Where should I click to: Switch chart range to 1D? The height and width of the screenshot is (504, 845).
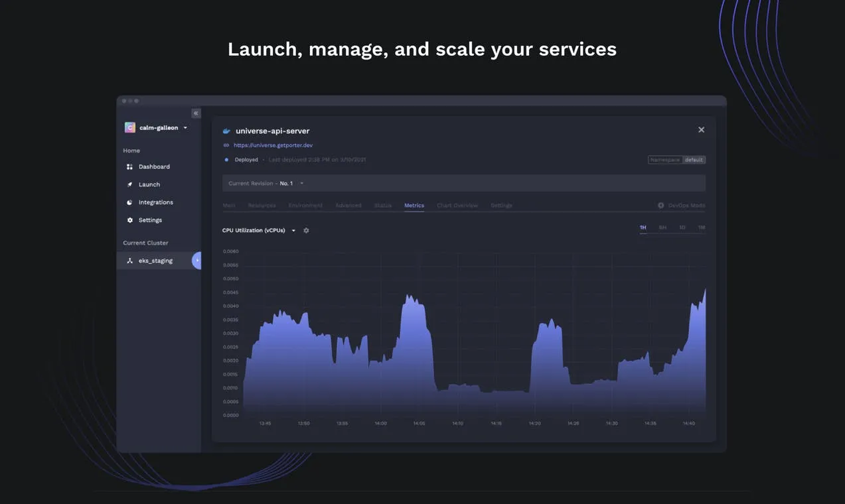682,228
